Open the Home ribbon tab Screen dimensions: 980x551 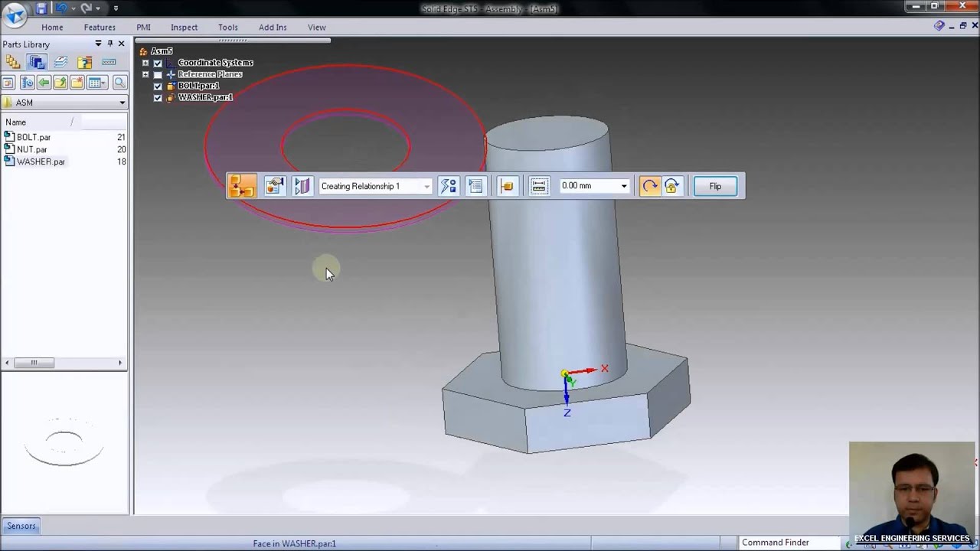pos(52,28)
